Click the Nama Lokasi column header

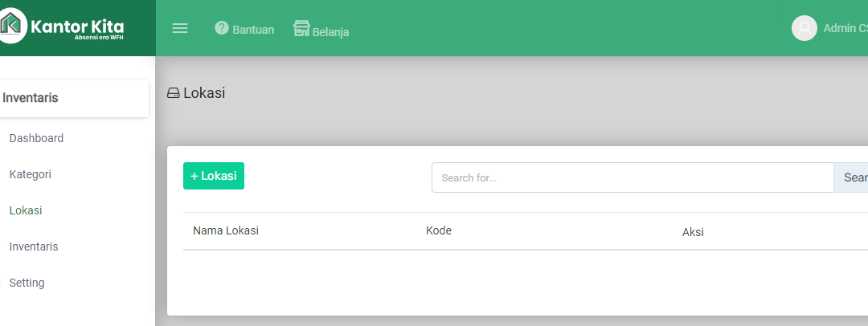[226, 230]
